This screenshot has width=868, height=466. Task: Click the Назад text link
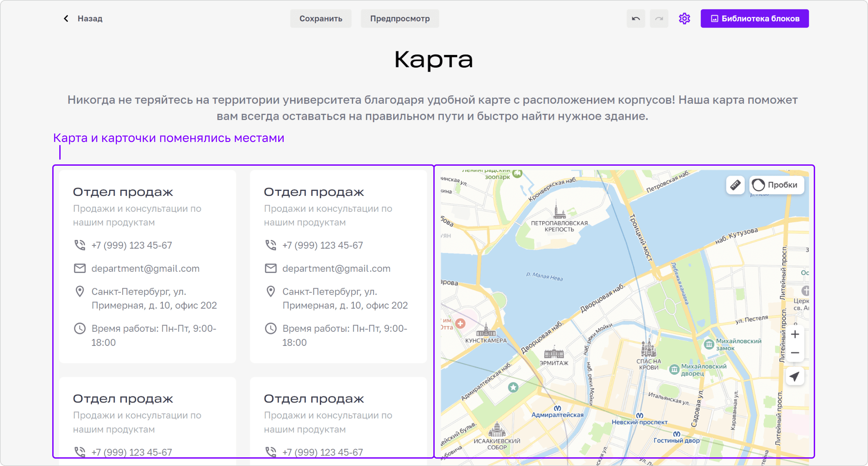click(x=90, y=18)
